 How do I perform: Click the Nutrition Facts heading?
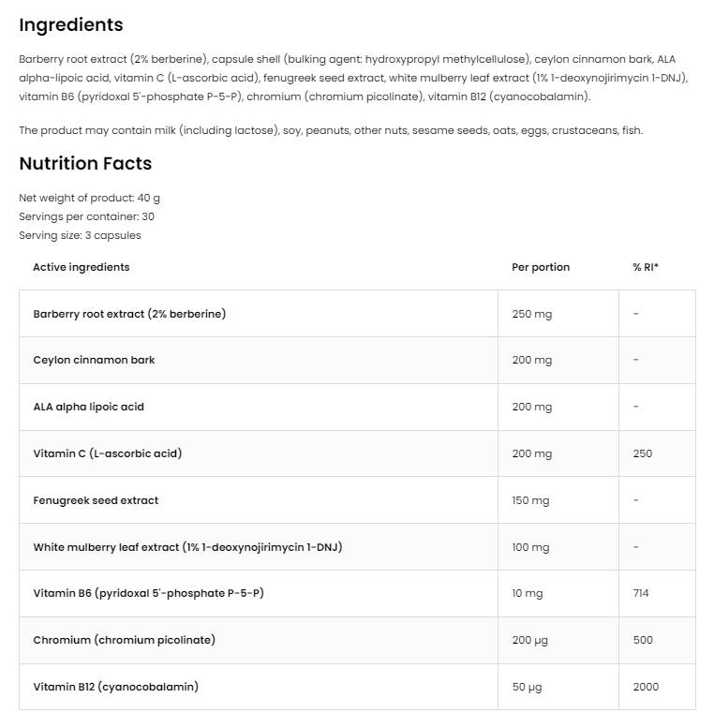pyautogui.click(x=85, y=163)
